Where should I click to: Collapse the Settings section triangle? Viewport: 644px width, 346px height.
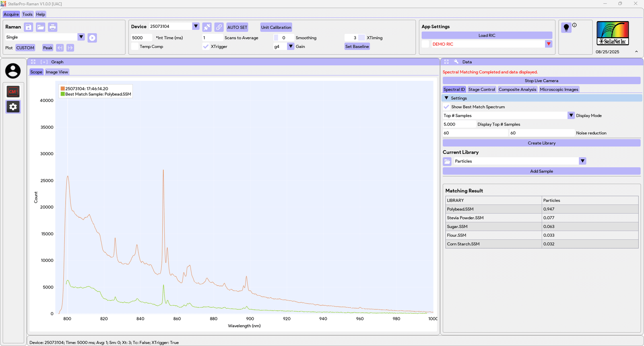pos(446,98)
